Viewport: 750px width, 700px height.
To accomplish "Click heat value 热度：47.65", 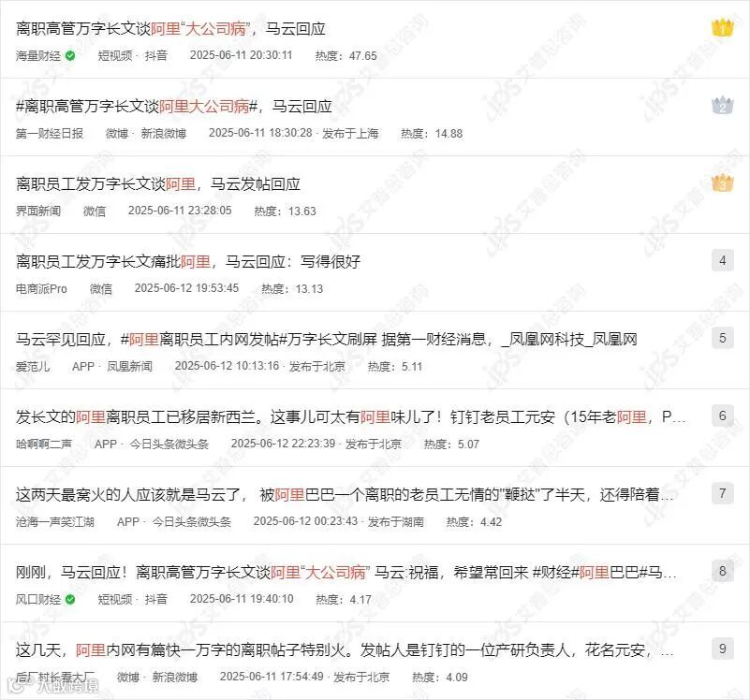I will (x=346, y=56).
